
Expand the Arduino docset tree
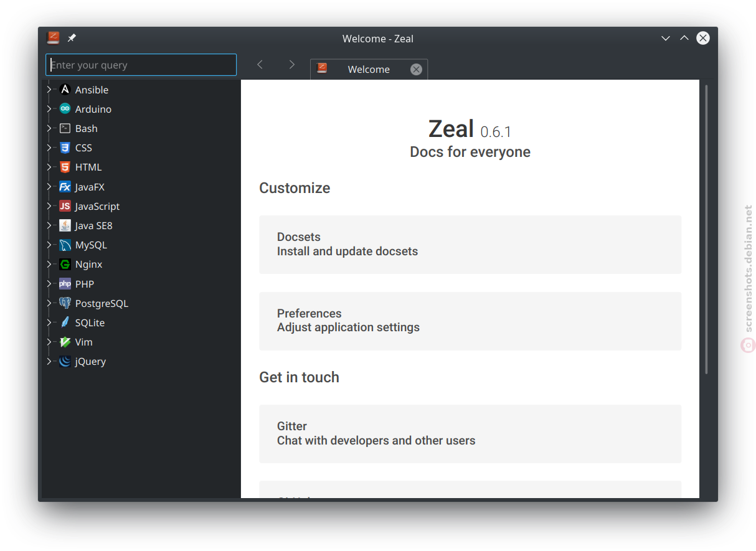(x=49, y=109)
